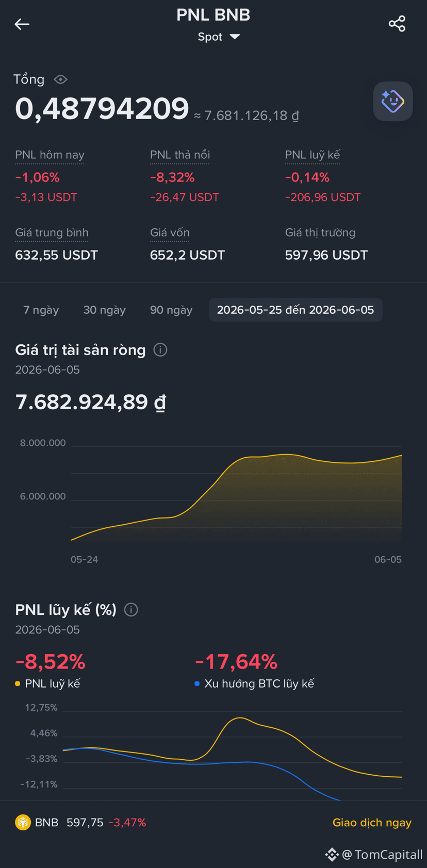
Task: Open the custom date range 2026-05-25 đến 2026-06-05
Action: [295, 310]
